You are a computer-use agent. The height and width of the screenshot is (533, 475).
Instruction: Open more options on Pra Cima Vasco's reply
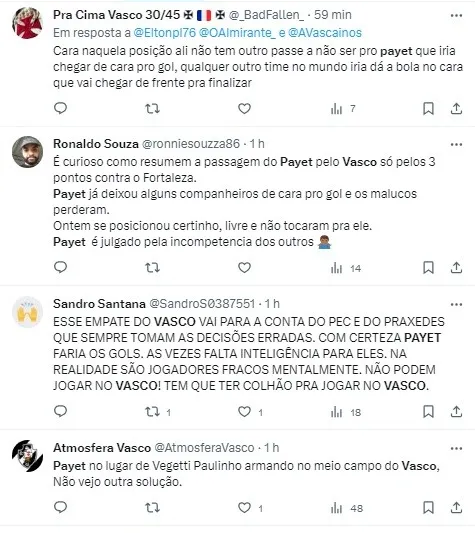456,16
